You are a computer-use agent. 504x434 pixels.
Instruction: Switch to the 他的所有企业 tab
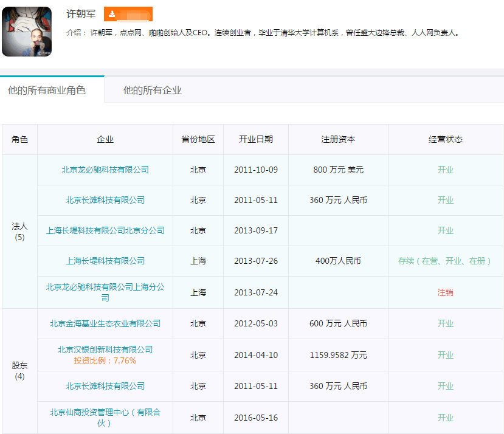coord(153,91)
